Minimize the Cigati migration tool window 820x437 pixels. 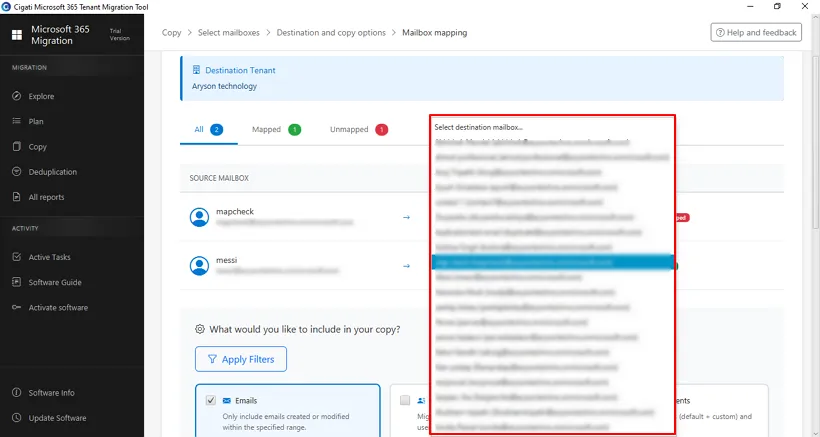[x=750, y=6]
